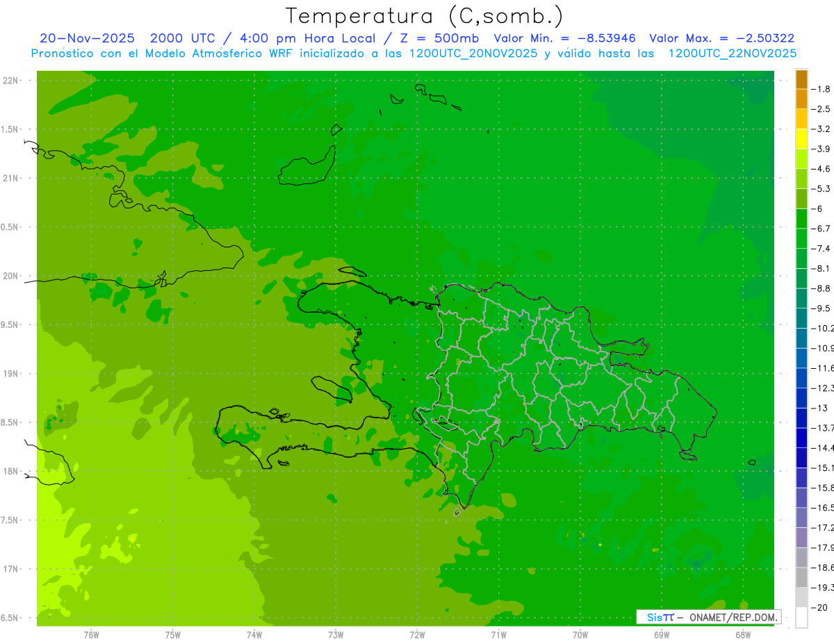This screenshot has width=834, height=644.
Task: Pick the purple swatch between -17.2 and -17.9
Action: pos(801,538)
